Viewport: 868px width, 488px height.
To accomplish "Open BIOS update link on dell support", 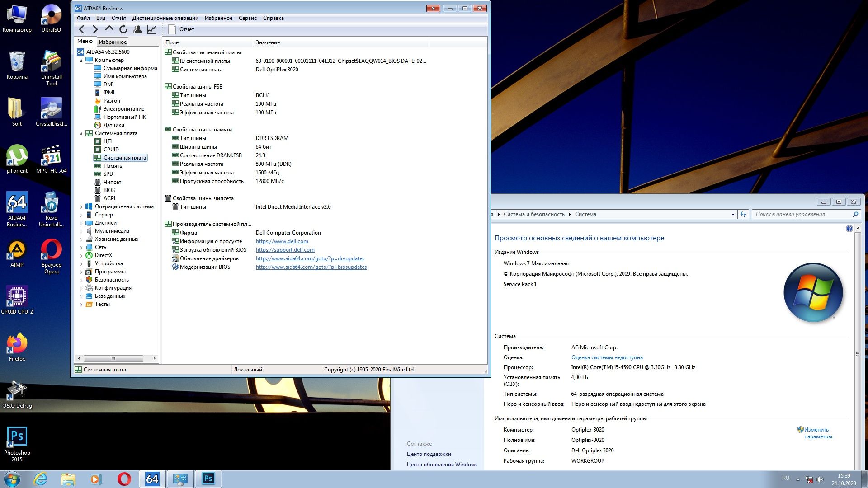I will tap(286, 249).
